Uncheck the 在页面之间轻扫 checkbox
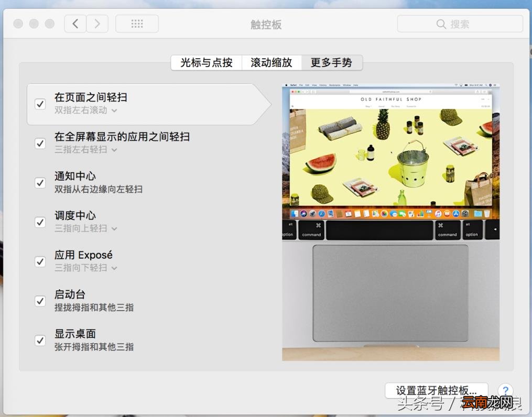The height and width of the screenshot is (417, 532). click(40, 104)
